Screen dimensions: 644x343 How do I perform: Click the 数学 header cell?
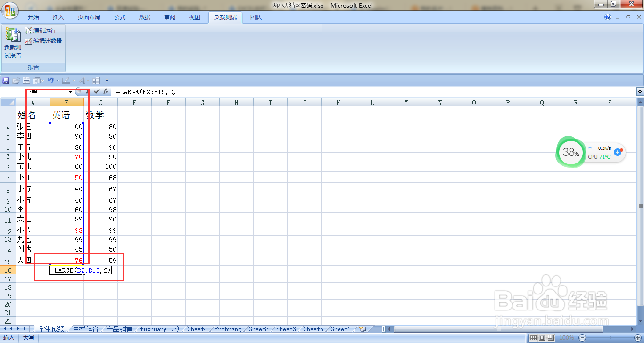pyautogui.click(x=100, y=114)
